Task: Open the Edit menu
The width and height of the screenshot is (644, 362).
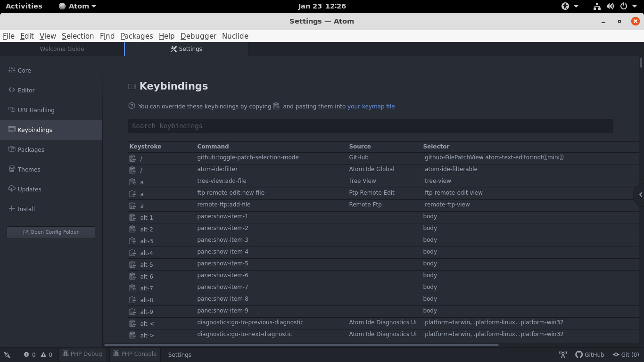Action: click(27, 36)
